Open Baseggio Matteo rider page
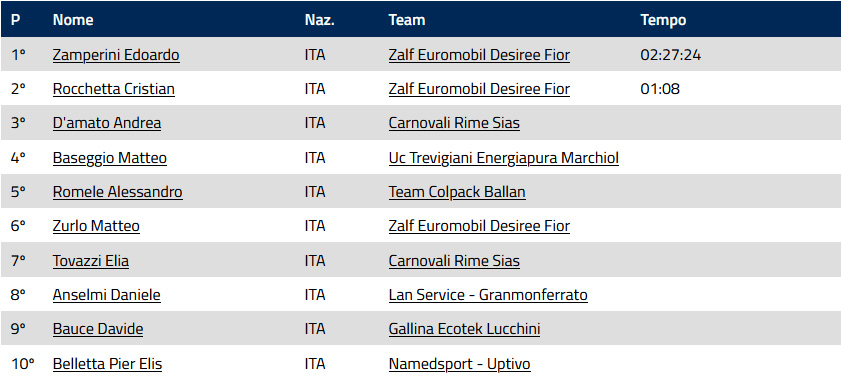 pyautogui.click(x=110, y=158)
